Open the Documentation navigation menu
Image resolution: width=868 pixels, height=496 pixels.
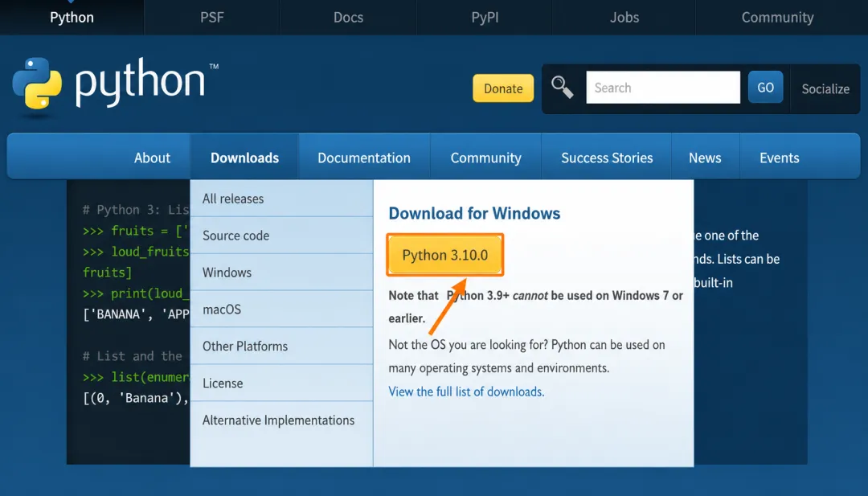pyautogui.click(x=364, y=158)
